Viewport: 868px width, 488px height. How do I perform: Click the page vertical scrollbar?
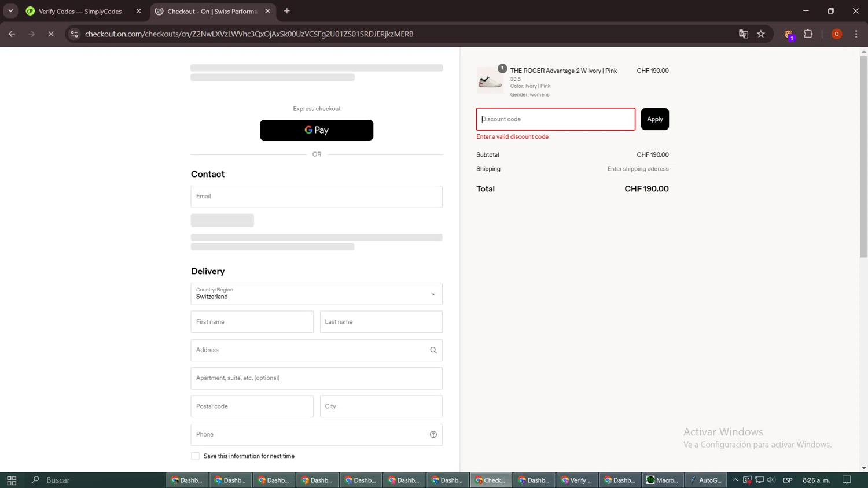click(x=863, y=156)
